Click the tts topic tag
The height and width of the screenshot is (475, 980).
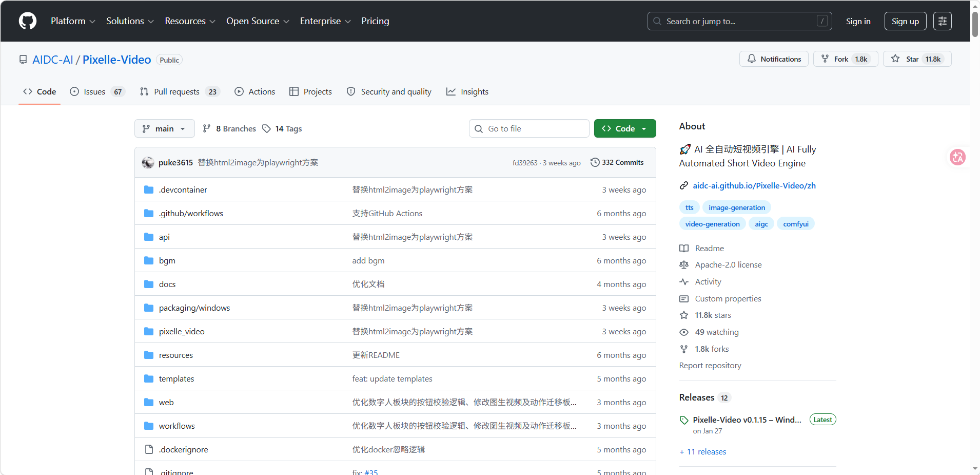(x=689, y=207)
